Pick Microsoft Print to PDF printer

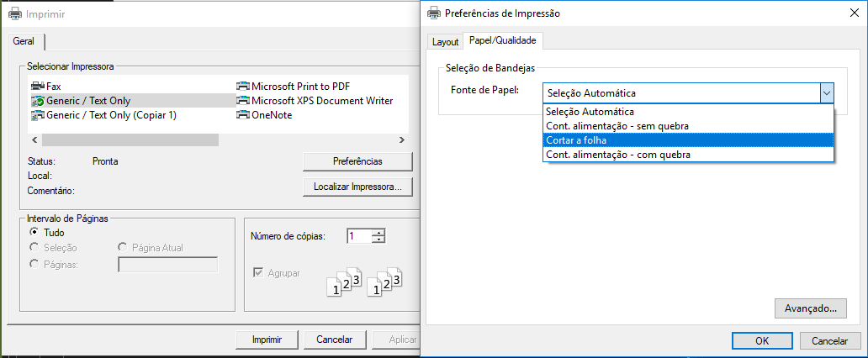294,87
